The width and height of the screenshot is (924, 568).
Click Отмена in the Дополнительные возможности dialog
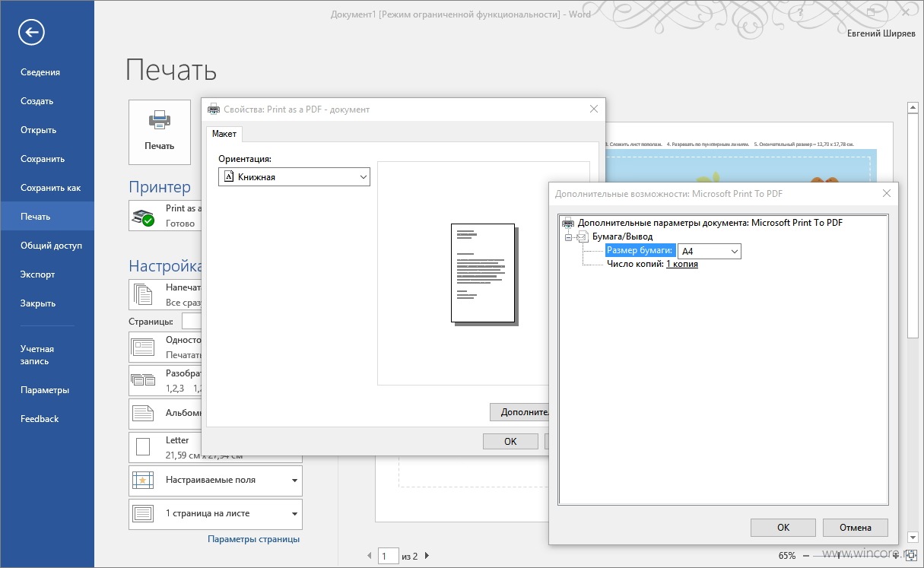click(x=856, y=528)
